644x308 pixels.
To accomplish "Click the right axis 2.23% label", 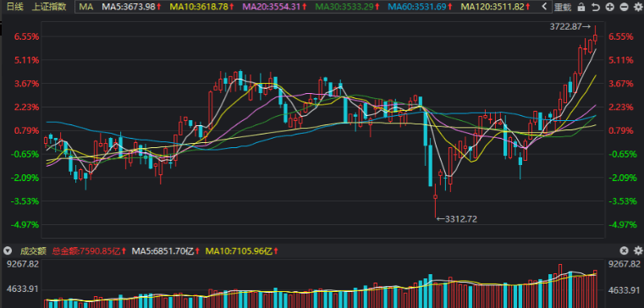I will (620, 107).
